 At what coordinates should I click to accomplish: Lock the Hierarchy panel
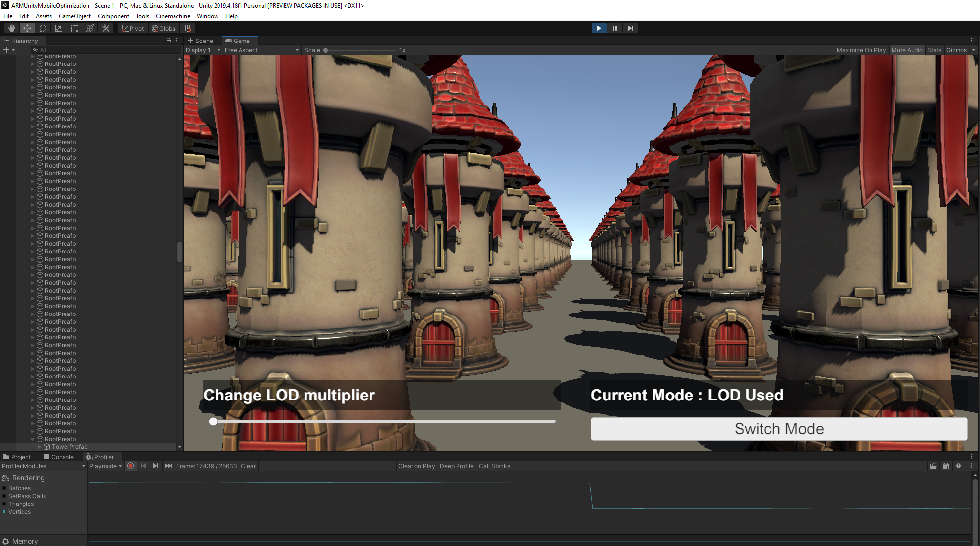click(x=169, y=41)
